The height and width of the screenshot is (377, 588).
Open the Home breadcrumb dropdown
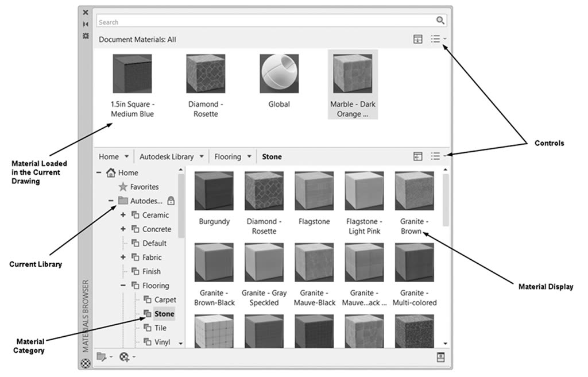pos(127,156)
